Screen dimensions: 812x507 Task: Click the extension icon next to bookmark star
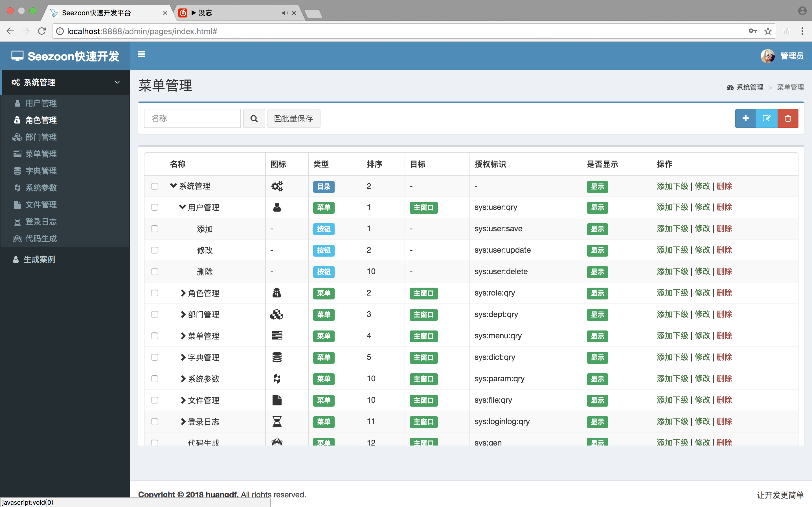point(786,31)
